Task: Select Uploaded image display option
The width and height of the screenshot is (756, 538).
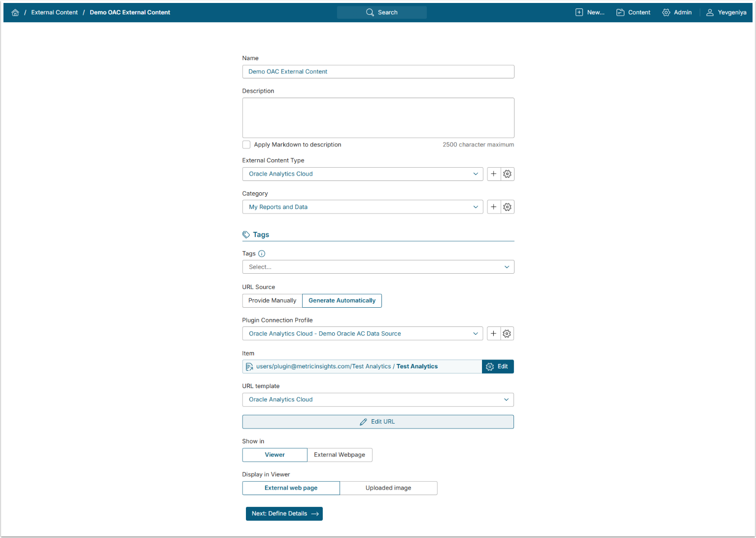Action: click(x=388, y=488)
